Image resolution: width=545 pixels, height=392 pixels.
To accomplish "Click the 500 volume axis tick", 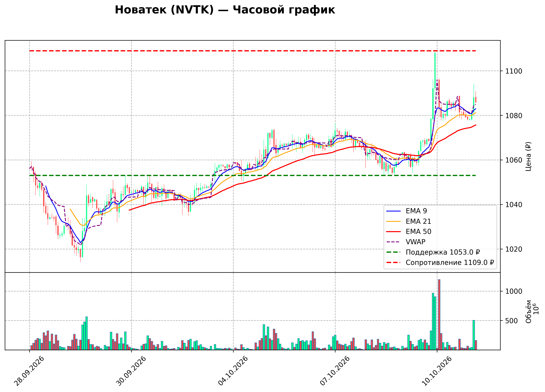I will pos(511,321).
